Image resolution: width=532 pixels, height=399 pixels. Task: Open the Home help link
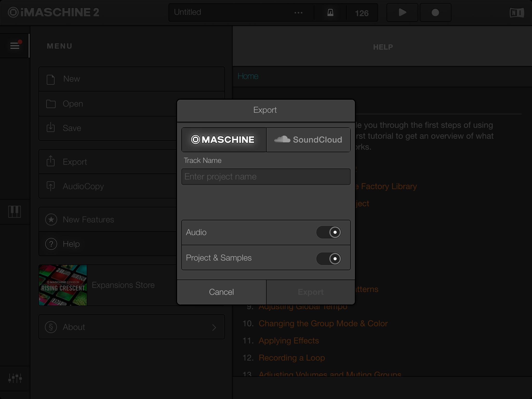(x=248, y=76)
